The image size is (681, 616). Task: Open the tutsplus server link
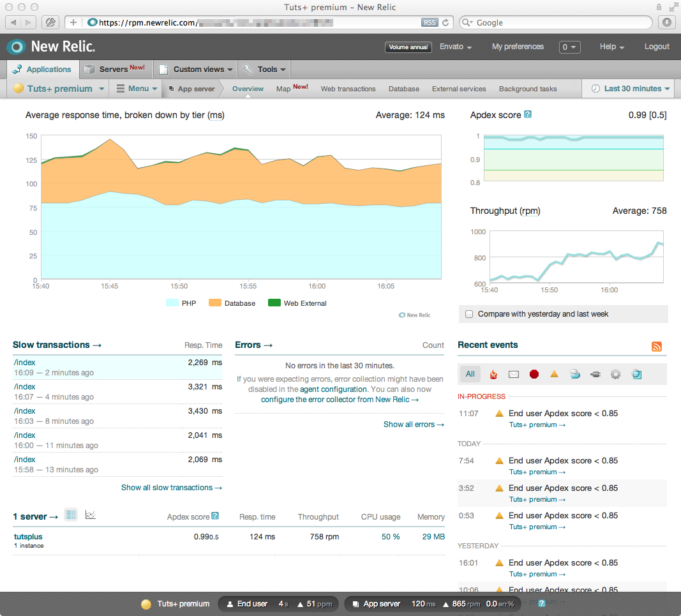click(28, 536)
